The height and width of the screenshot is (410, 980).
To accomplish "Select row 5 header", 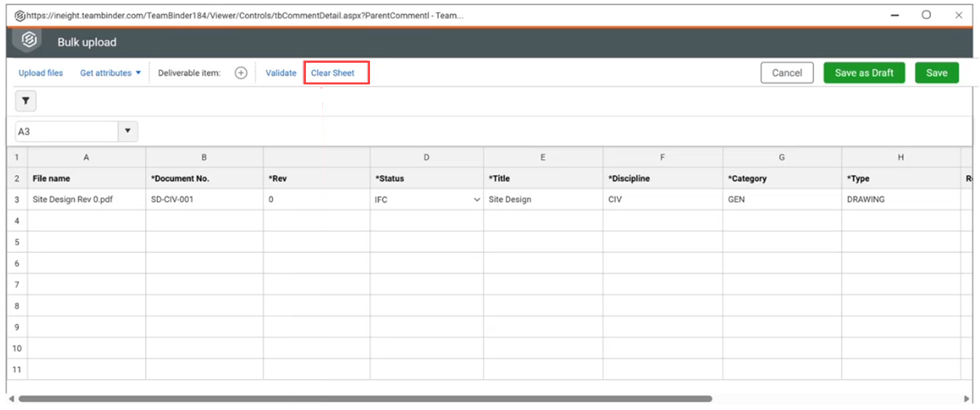I will [17, 243].
